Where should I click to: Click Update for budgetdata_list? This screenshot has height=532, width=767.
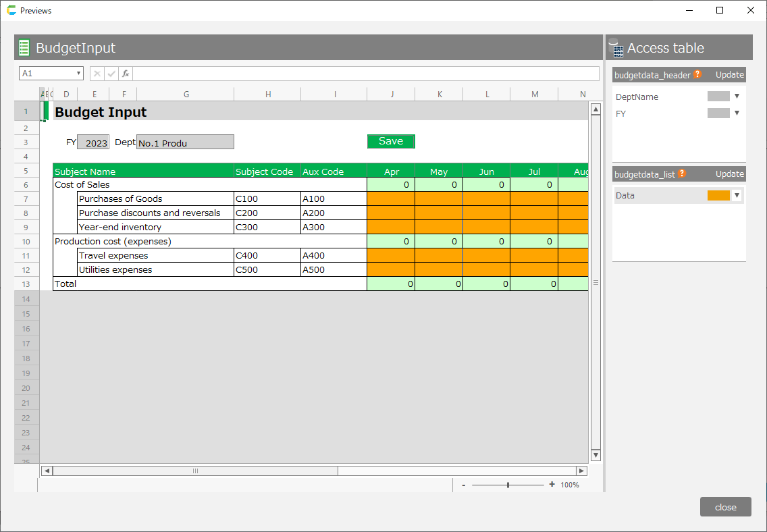click(x=729, y=174)
